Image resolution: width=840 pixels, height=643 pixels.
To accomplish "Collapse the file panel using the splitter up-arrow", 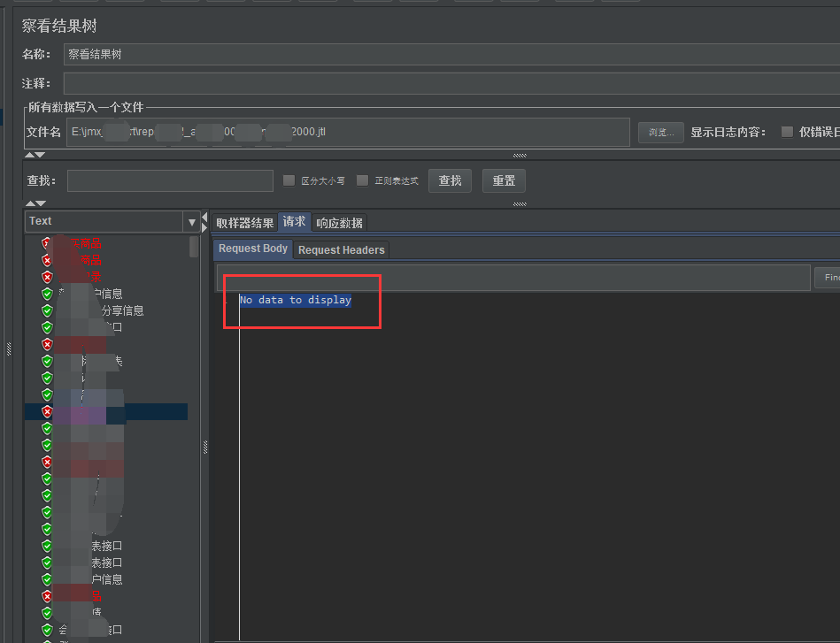I will pos(29,153).
